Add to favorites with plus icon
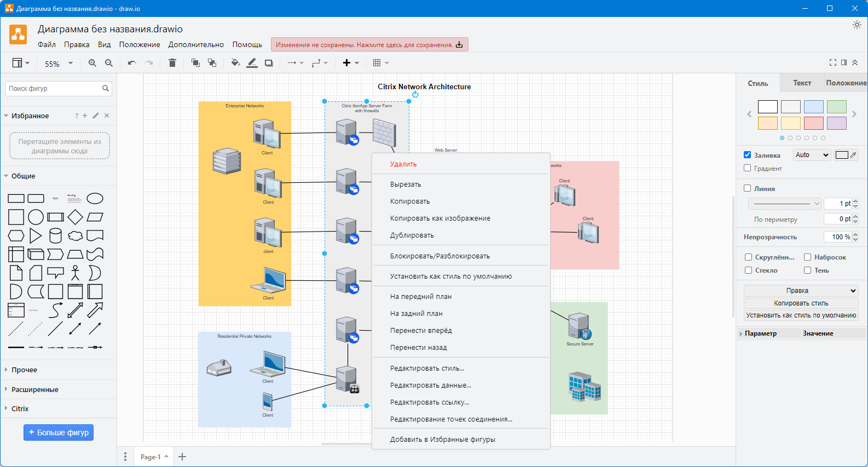 pos(85,116)
